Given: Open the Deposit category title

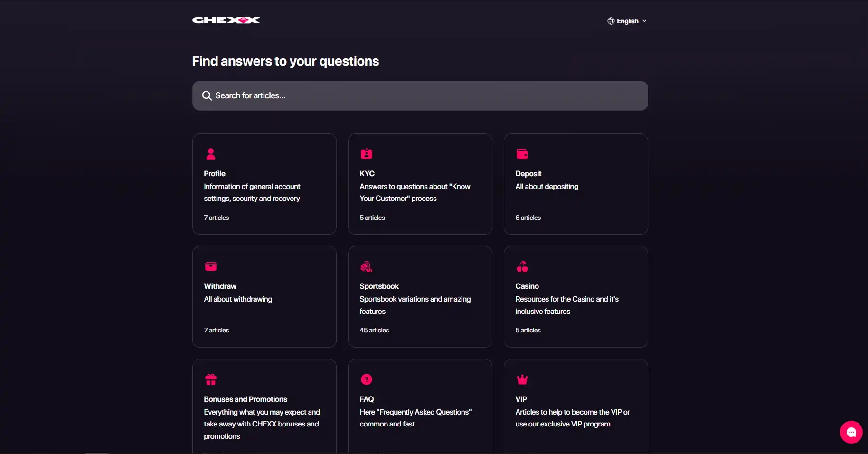Looking at the screenshot, I should coord(528,174).
